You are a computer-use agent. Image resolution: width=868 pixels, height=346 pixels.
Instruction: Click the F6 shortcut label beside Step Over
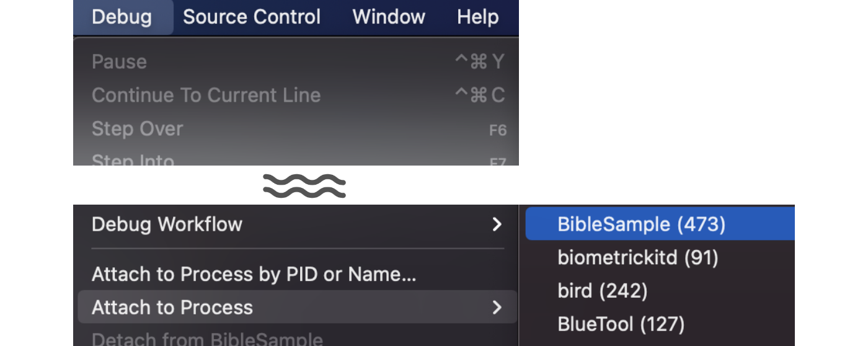tap(497, 130)
